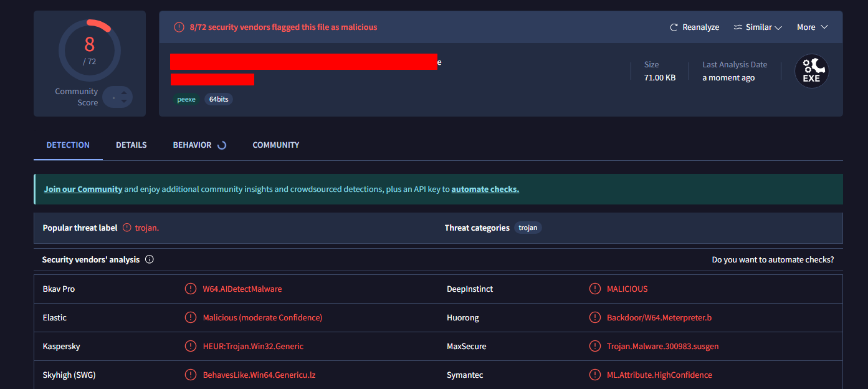Image resolution: width=868 pixels, height=389 pixels.
Task: Click the alert icon for Bkav Pro detection
Action: point(191,289)
